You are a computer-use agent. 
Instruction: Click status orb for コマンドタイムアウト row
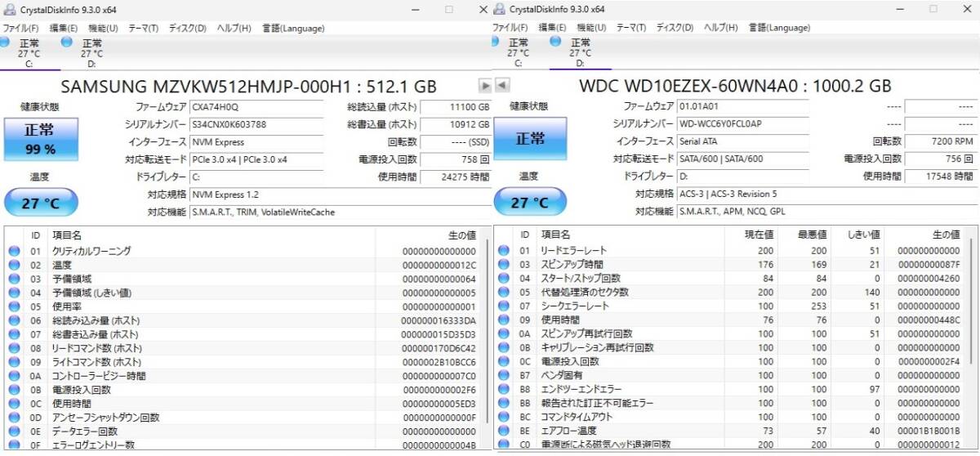(503, 417)
